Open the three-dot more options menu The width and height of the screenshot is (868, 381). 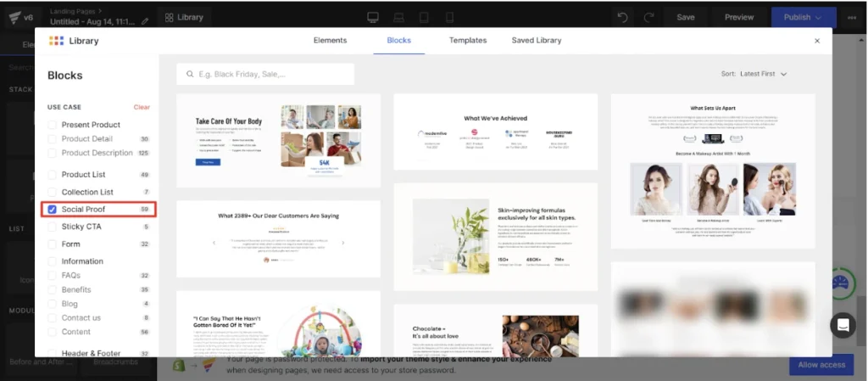click(x=852, y=18)
